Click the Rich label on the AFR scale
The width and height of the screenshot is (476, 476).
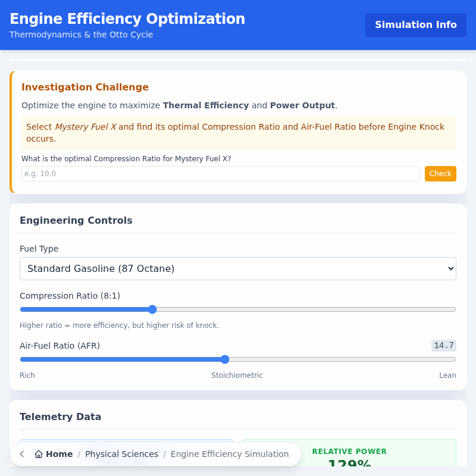pos(27,375)
